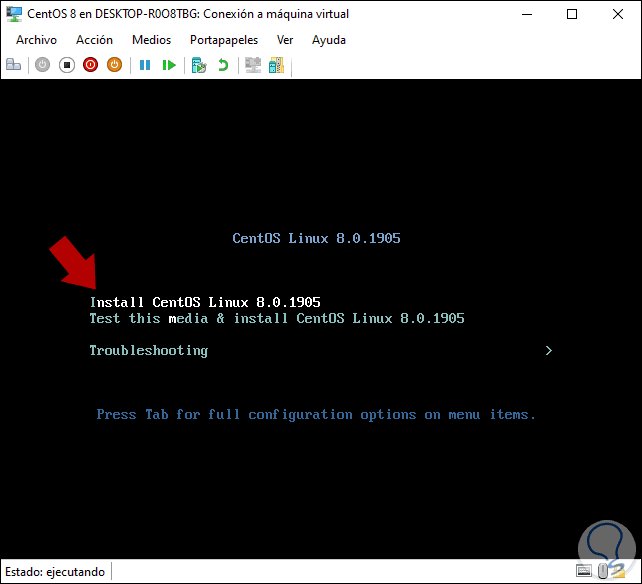Click the Press Tab configuration hint text
Screen dimensions: 642x584
point(316,415)
